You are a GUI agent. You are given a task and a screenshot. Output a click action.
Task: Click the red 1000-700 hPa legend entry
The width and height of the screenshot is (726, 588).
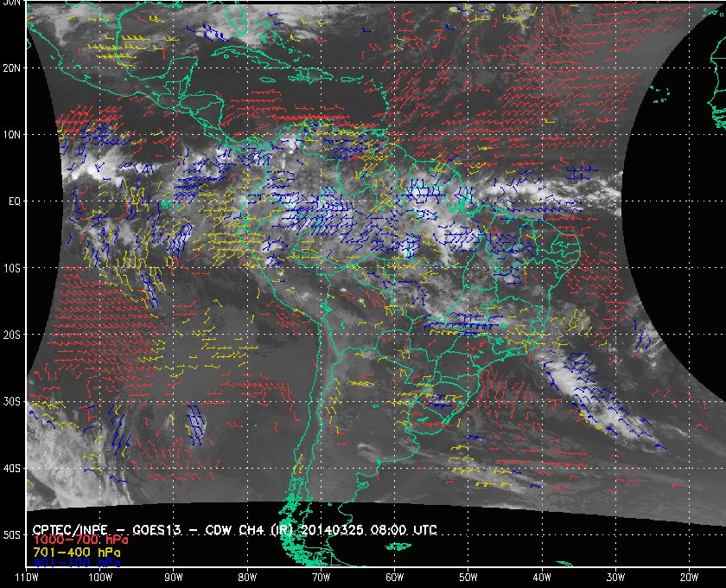tap(80, 540)
